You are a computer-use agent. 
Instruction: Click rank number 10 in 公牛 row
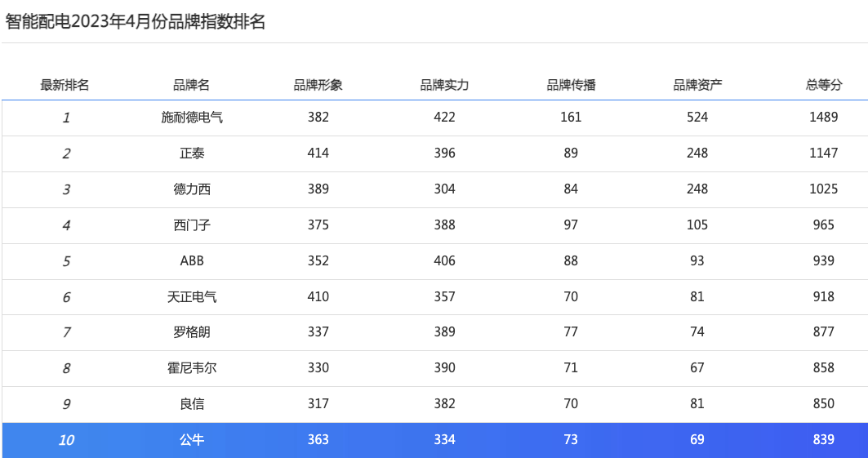[66, 440]
